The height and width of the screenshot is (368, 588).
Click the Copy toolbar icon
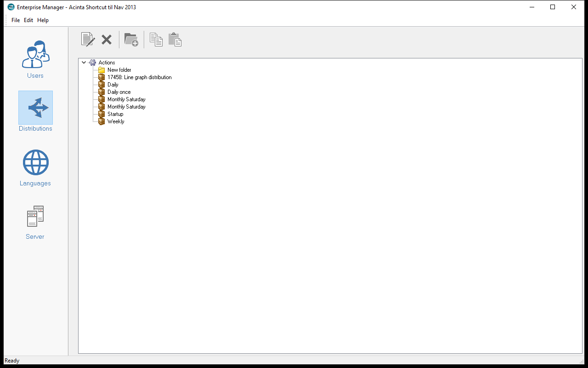click(x=156, y=40)
